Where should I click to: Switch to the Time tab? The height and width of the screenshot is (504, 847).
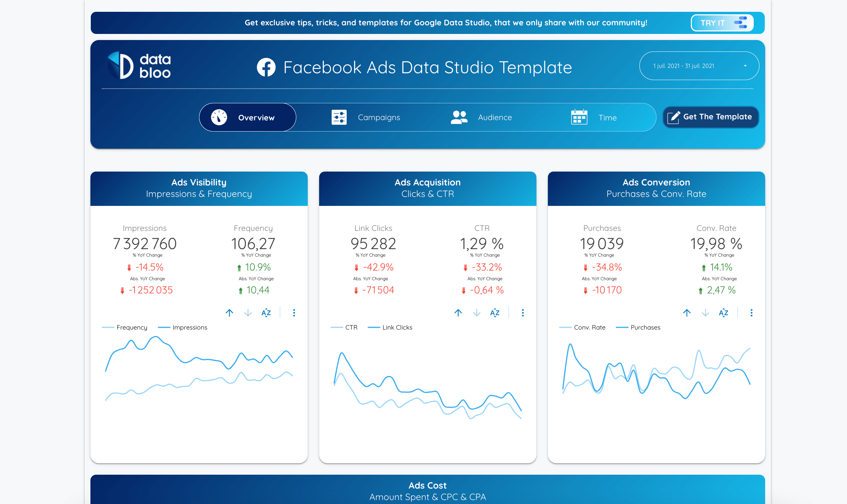(594, 117)
